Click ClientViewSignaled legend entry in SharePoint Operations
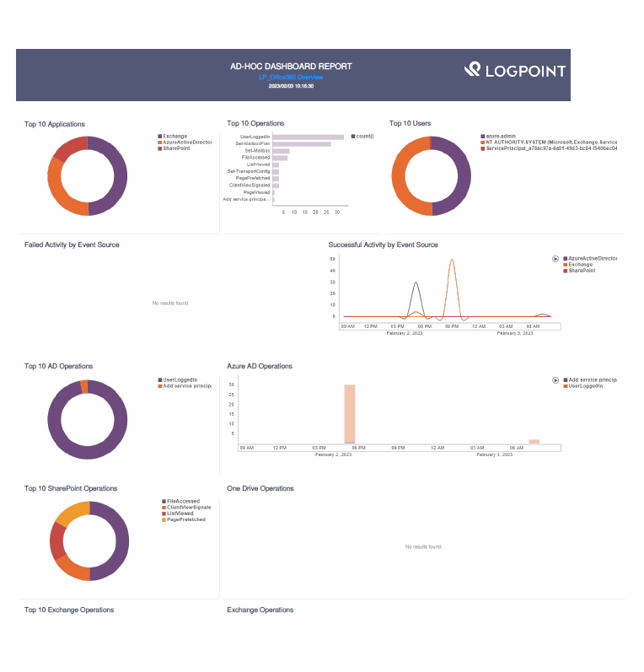Image resolution: width=644 pixels, height=672 pixels. 186,507
